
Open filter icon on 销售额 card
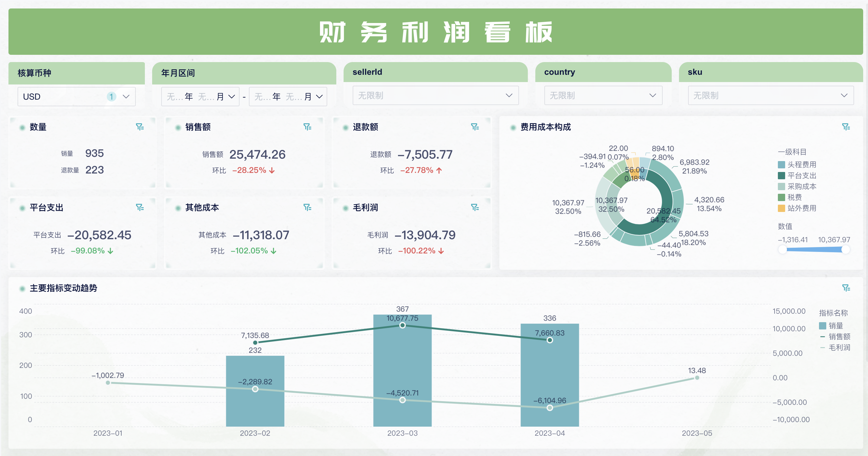click(307, 127)
